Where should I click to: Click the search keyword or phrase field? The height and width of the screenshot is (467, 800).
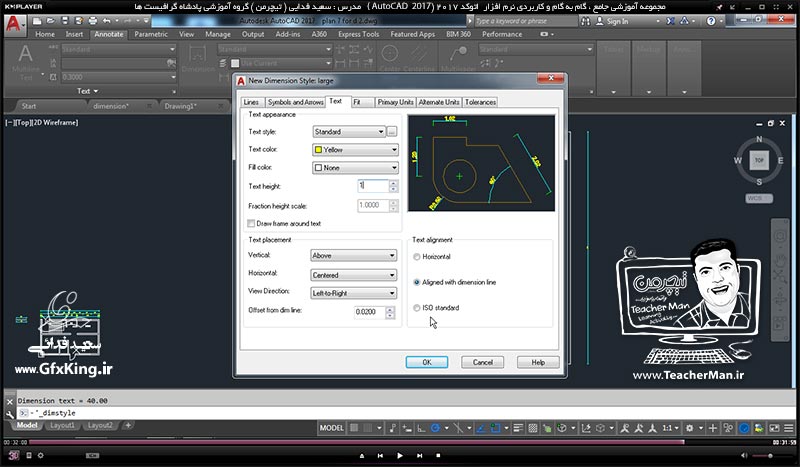[526, 21]
